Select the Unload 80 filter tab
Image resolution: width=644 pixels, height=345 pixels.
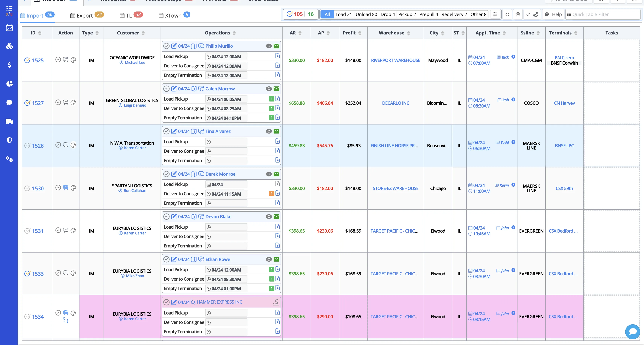(x=366, y=14)
